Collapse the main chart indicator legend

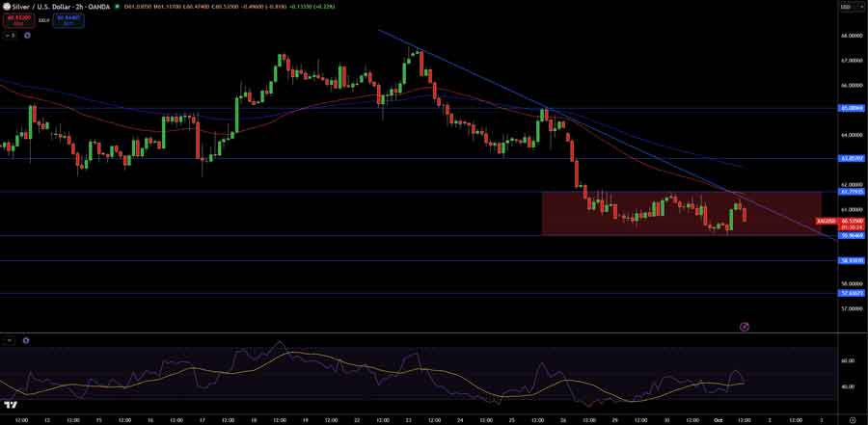[x=10, y=36]
